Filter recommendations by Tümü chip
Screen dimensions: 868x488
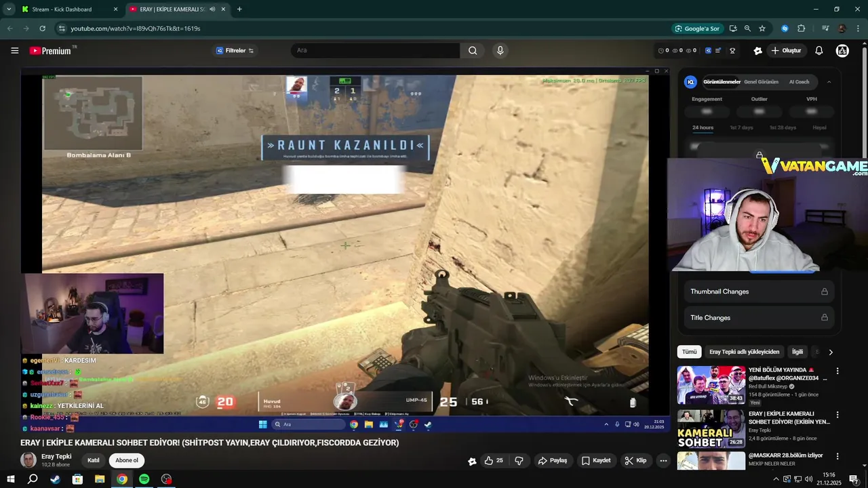pos(689,352)
